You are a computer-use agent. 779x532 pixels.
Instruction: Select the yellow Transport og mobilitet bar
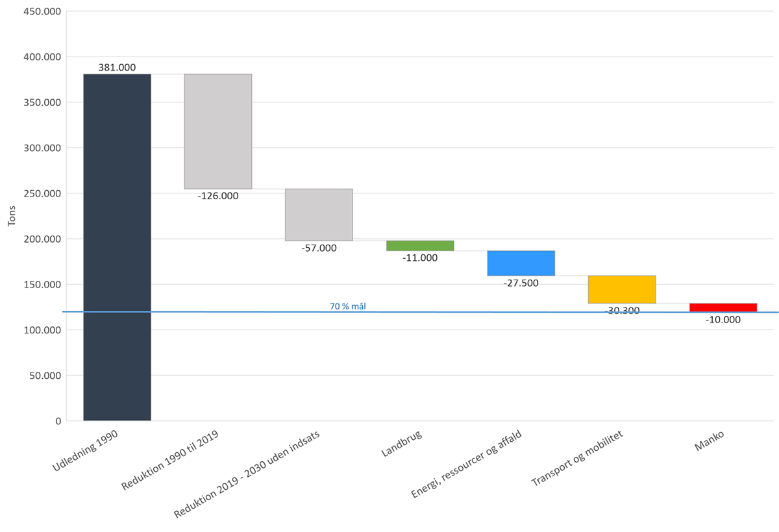622,289
